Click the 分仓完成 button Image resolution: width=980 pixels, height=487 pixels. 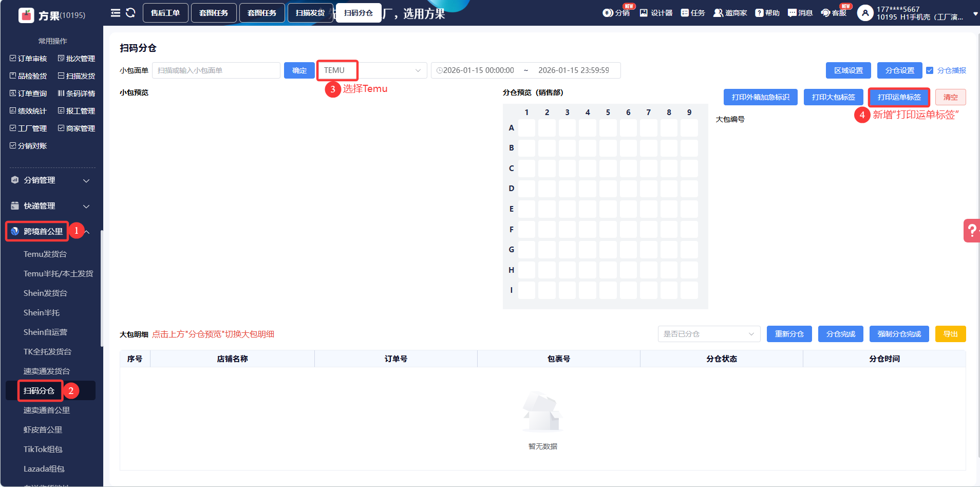(x=841, y=334)
